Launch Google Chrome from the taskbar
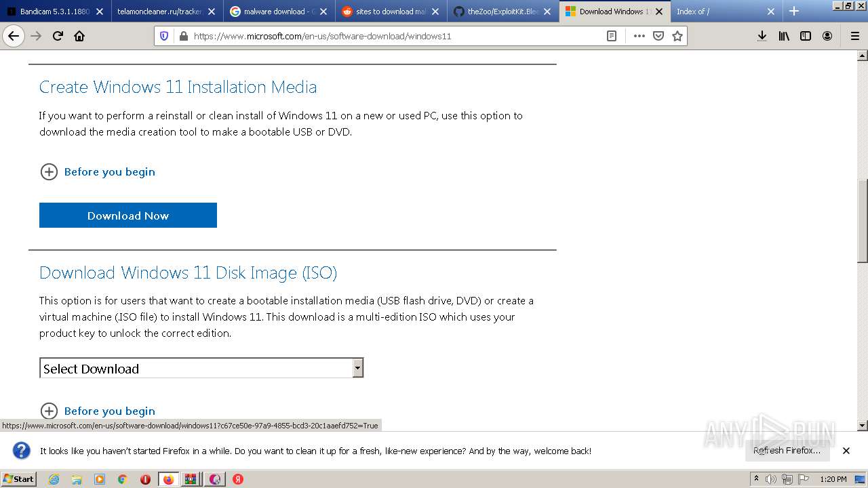Screen dimensions: 868x488 tap(122, 479)
